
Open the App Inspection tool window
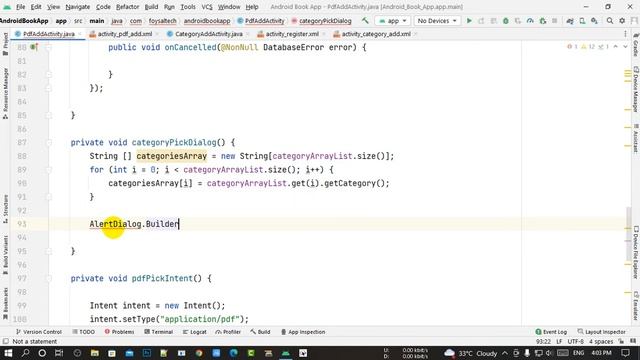[302, 332]
